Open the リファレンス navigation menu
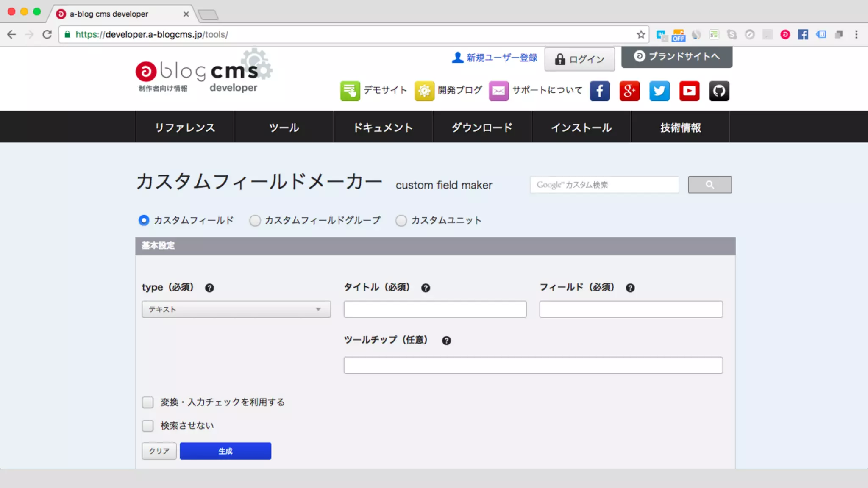This screenshot has height=488, width=868. click(x=185, y=128)
